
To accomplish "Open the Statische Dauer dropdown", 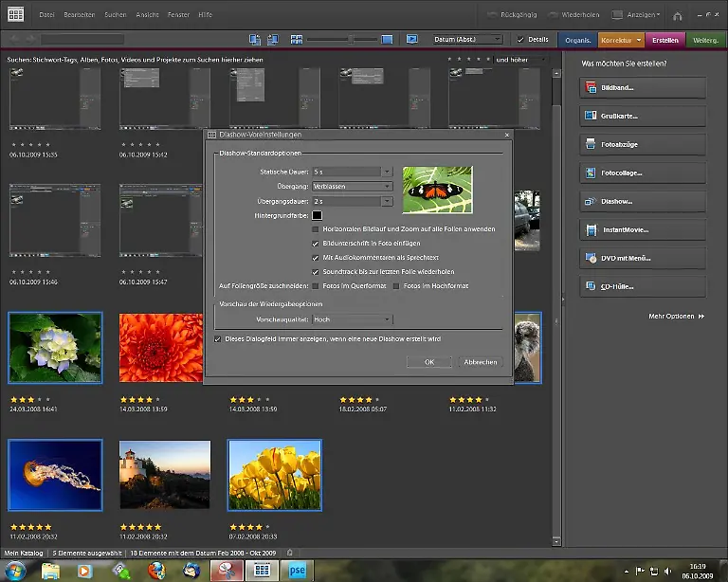I will point(386,172).
